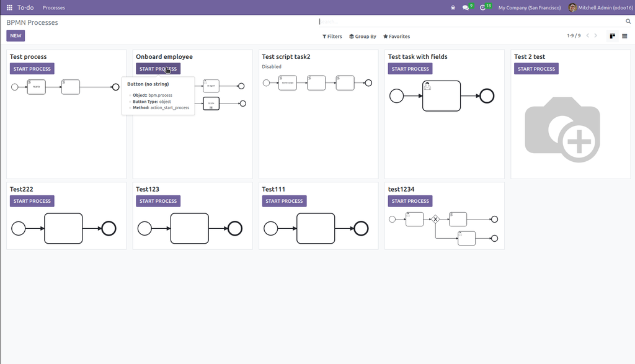This screenshot has height=364, width=635.
Task: Create a NEW process
Action: (x=16, y=35)
